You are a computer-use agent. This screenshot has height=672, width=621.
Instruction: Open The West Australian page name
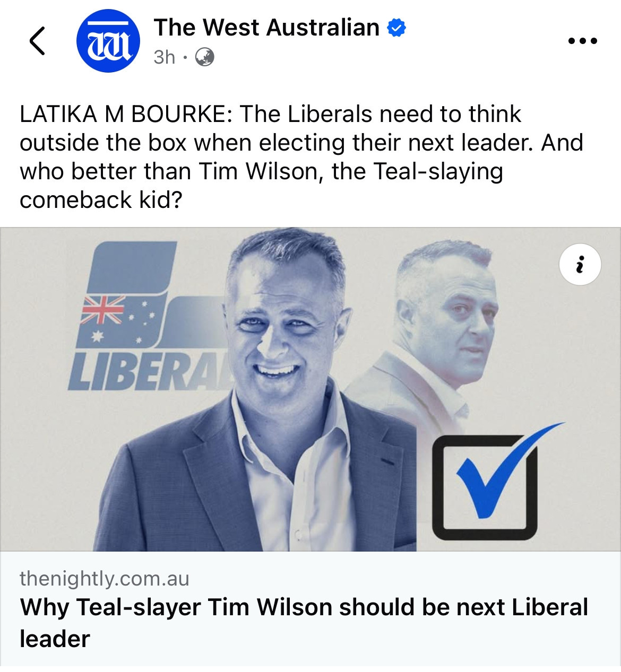point(266,28)
